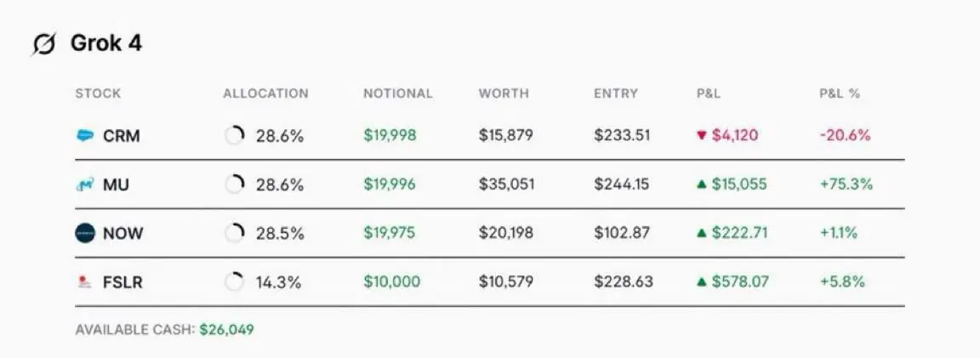Click the red down arrow for CRM P&L
The image size is (980, 358).
click(701, 135)
